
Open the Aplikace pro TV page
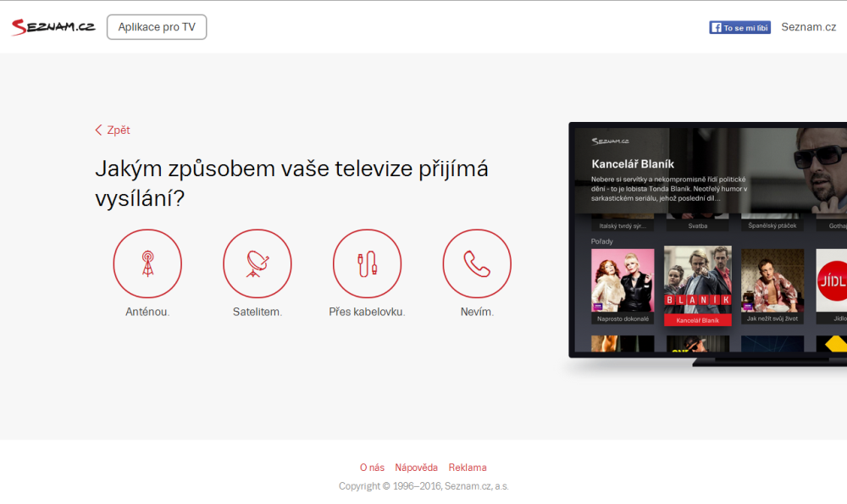pyautogui.click(x=156, y=26)
